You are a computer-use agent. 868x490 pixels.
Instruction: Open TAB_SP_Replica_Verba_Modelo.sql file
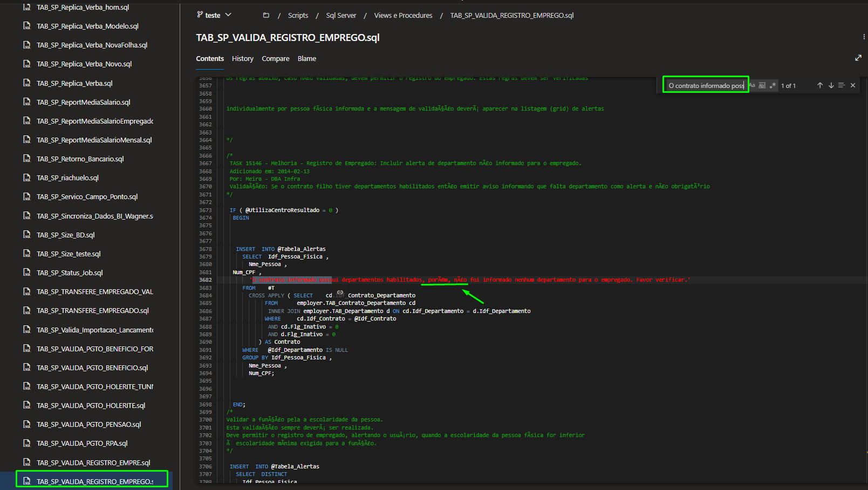pos(87,26)
